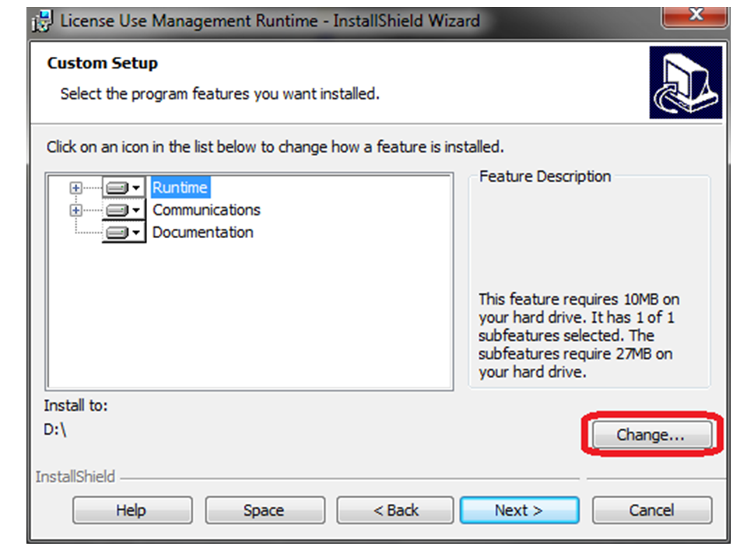Open the Runtime feature install dropdown
The height and width of the screenshot is (560, 747).
coord(124,187)
